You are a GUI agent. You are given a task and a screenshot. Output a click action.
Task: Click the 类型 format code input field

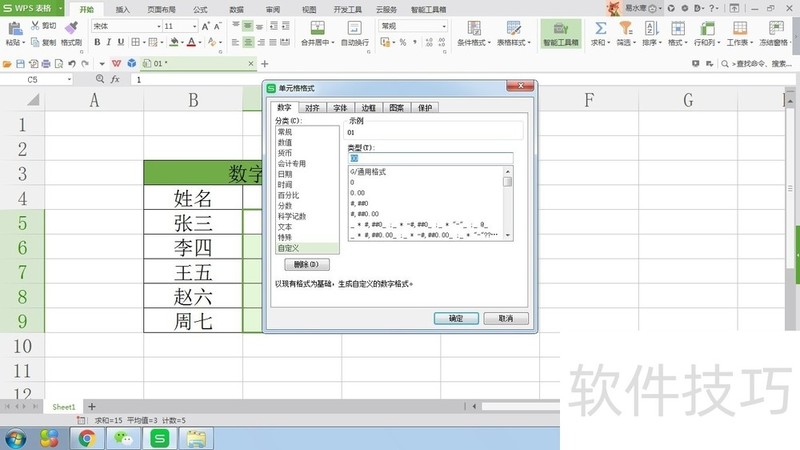point(431,158)
